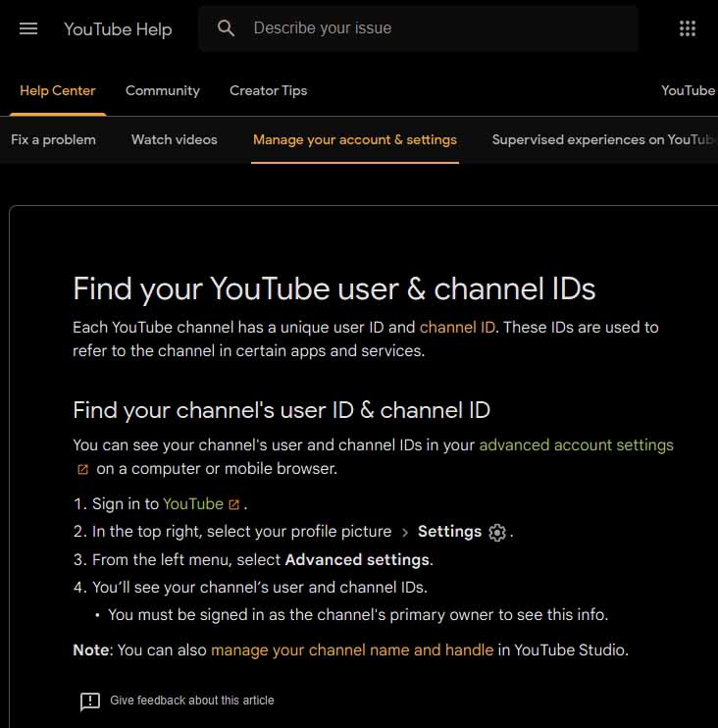Click external link icon before 'on a computer'
Viewport: 718px width, 728px height.
point(82,469)
